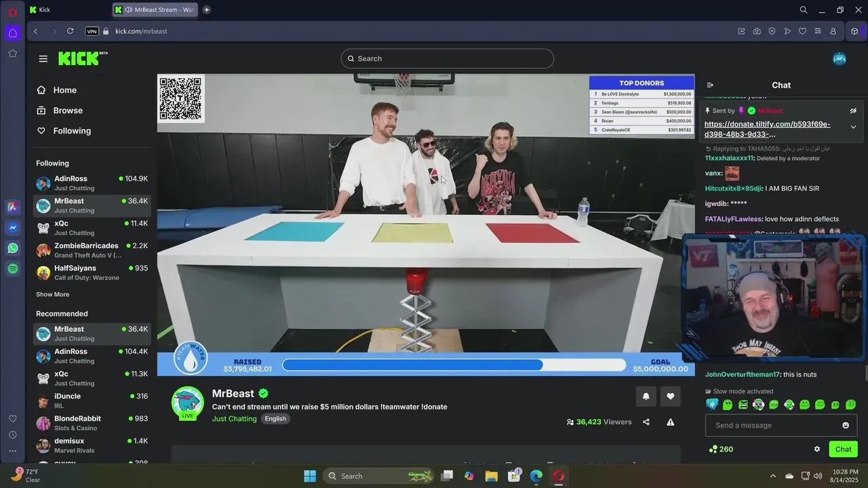868x488 pixels.
Task: Open Opera sidebar Messenger
Action: click(13, 228)
